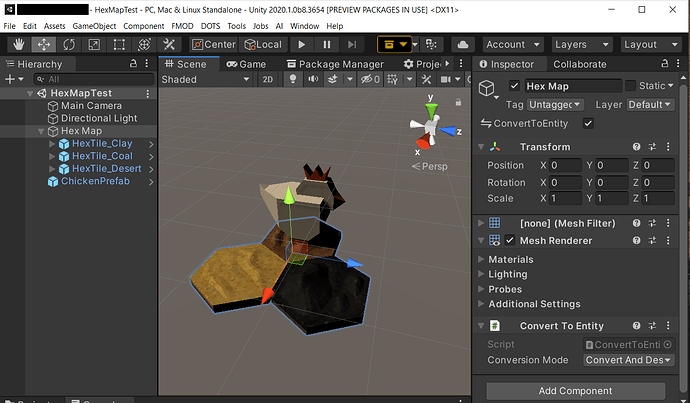Uncheck the ConvertToEntity checkbox

pyautogui.click(x=588, y=123)
